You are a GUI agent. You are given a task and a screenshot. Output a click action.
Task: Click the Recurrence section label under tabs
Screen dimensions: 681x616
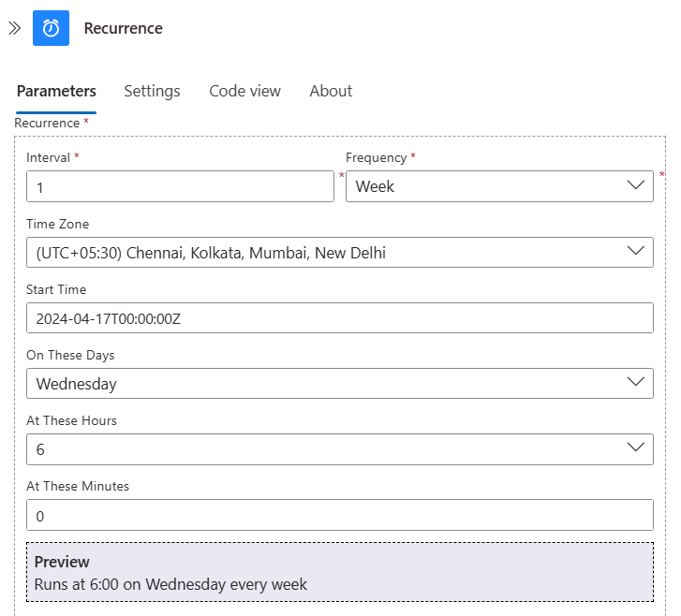click(47, 123)
